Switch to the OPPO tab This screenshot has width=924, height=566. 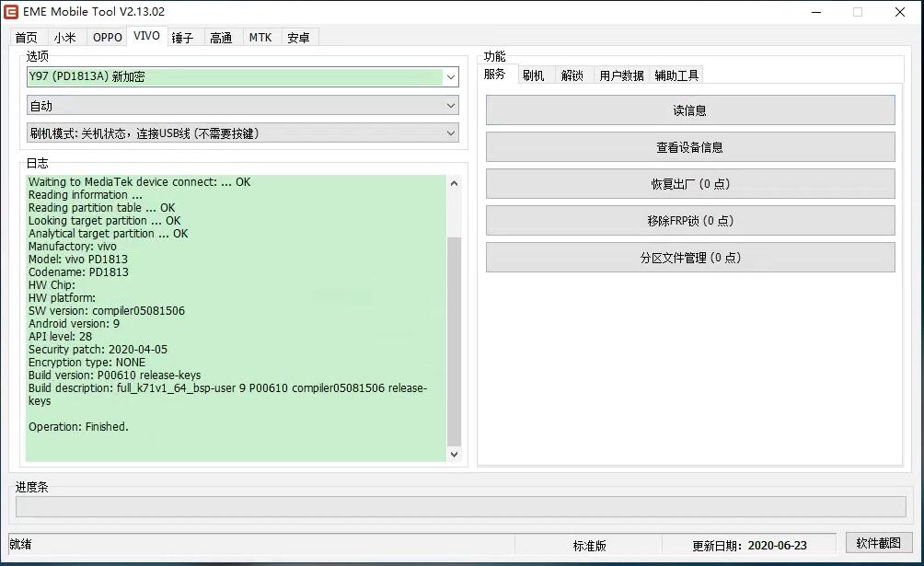point(108,38)
